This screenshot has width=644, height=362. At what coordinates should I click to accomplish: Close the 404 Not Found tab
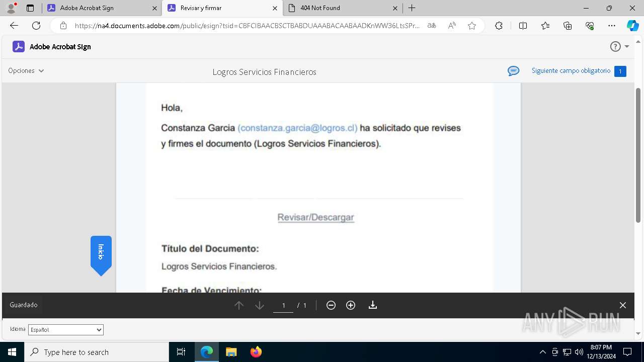[x=395, y=8]
